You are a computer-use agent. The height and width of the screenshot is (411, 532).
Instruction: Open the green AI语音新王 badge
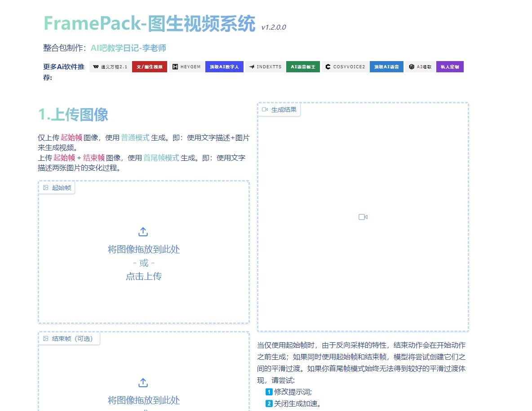point(303,66)
